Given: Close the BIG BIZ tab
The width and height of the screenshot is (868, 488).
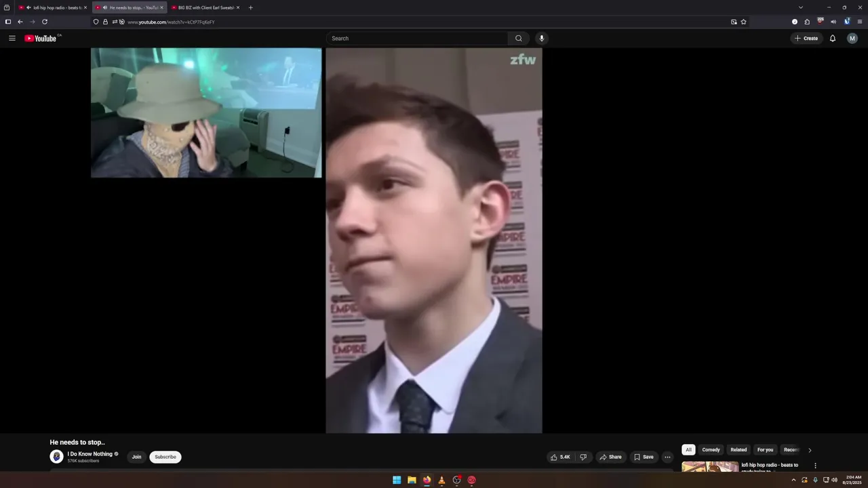Looking at the screenshot, I should click(x=238, y=7).
